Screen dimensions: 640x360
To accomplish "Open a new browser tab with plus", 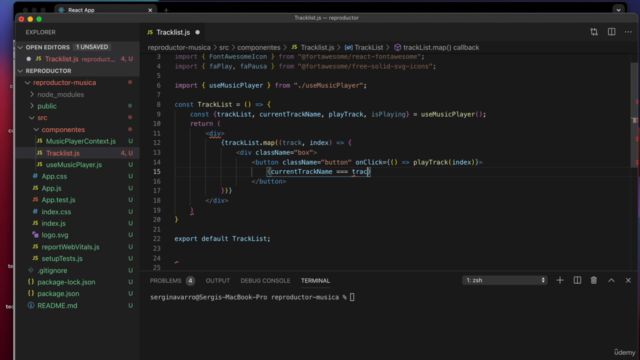I will [166, 10].
